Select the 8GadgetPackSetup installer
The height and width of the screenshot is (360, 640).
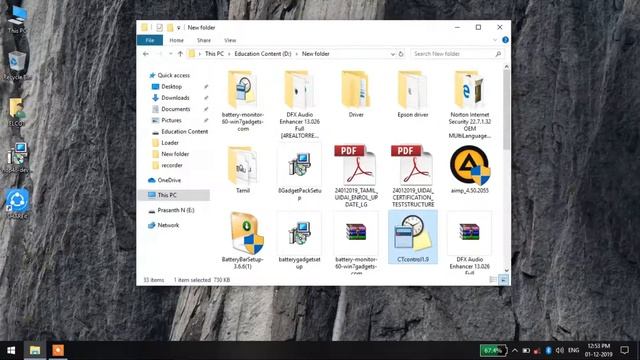[300, 172]
